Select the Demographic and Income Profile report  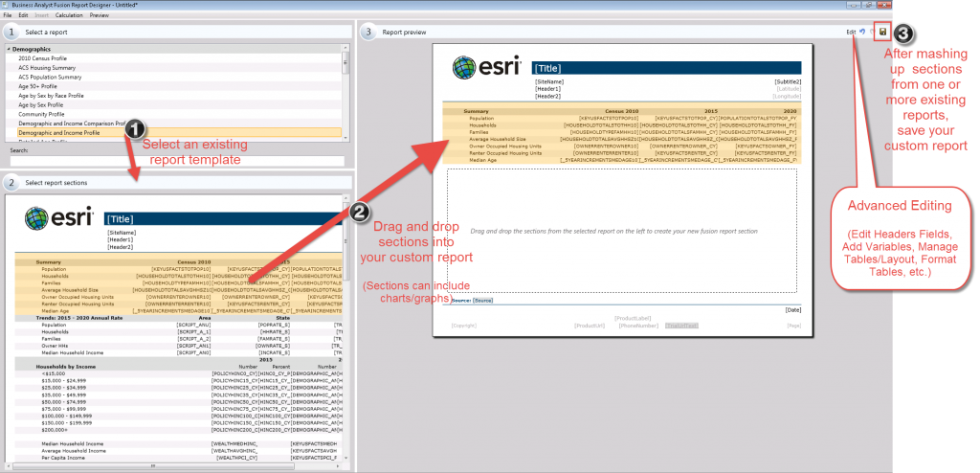[174, 133]
